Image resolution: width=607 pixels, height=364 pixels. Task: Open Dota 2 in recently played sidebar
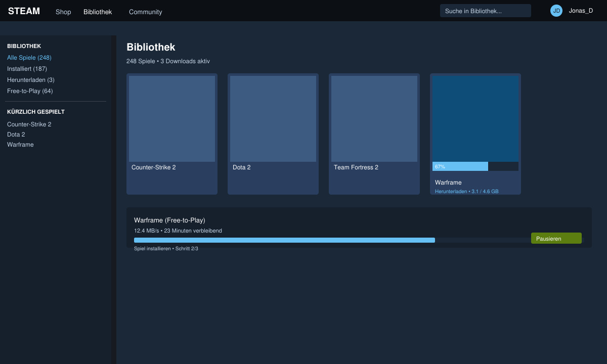(x=16, y=134)
